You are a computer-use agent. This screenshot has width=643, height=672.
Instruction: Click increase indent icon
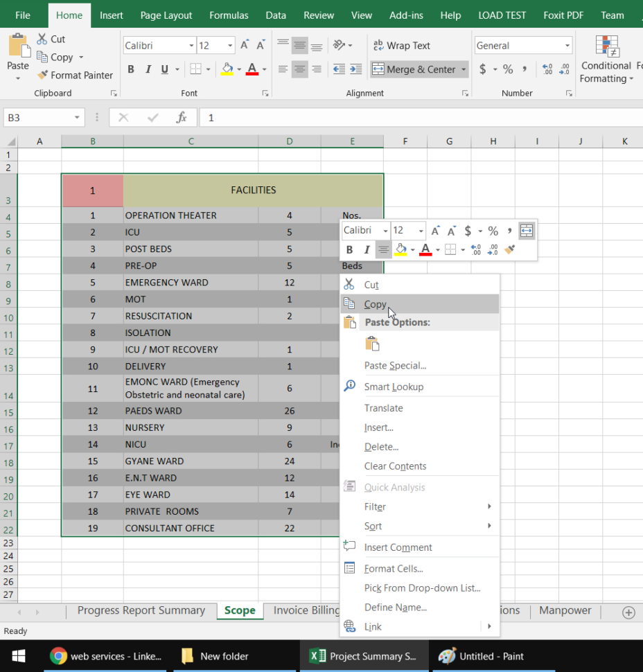355,69
